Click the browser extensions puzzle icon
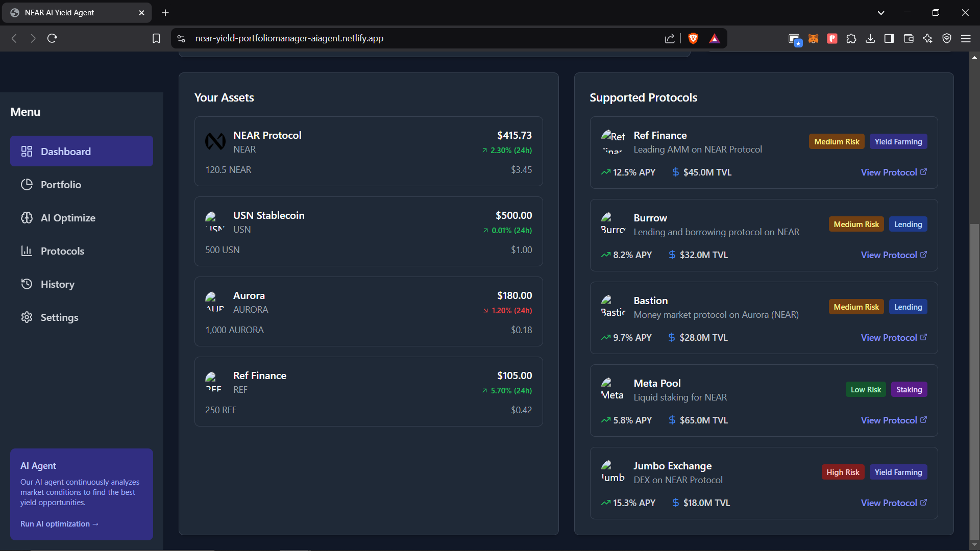Viewport: 980px width, 551px height. (x=851, y=39)
